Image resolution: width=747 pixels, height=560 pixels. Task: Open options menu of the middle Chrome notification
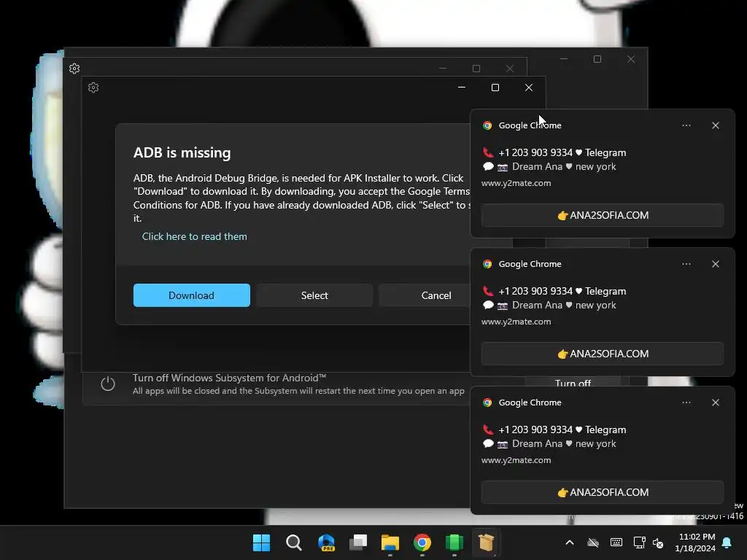coord(686,264)
